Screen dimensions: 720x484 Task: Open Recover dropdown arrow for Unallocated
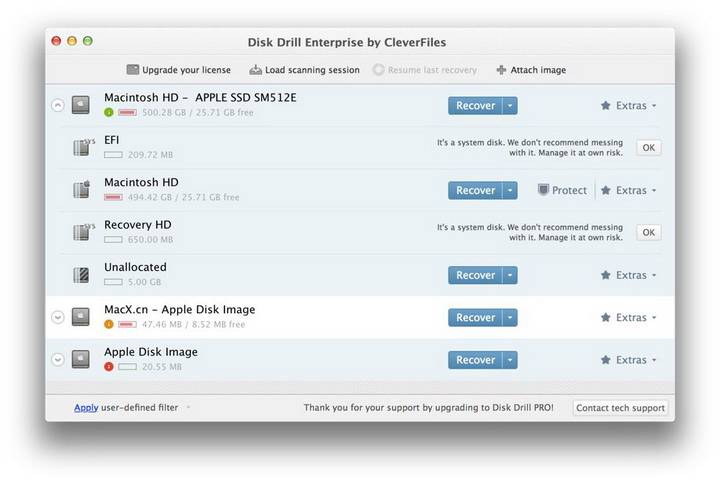coord(510,275)
